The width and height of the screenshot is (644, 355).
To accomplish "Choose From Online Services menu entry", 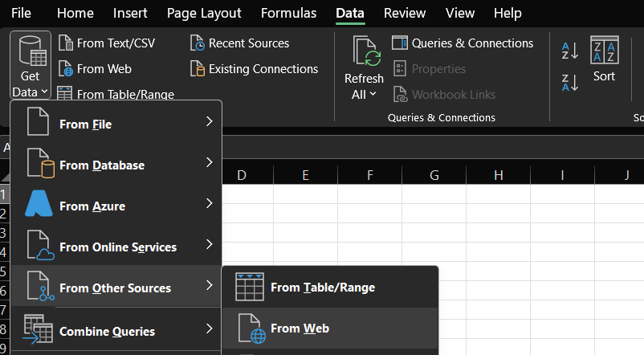I will pyautogui.click(x=116, y=247).
